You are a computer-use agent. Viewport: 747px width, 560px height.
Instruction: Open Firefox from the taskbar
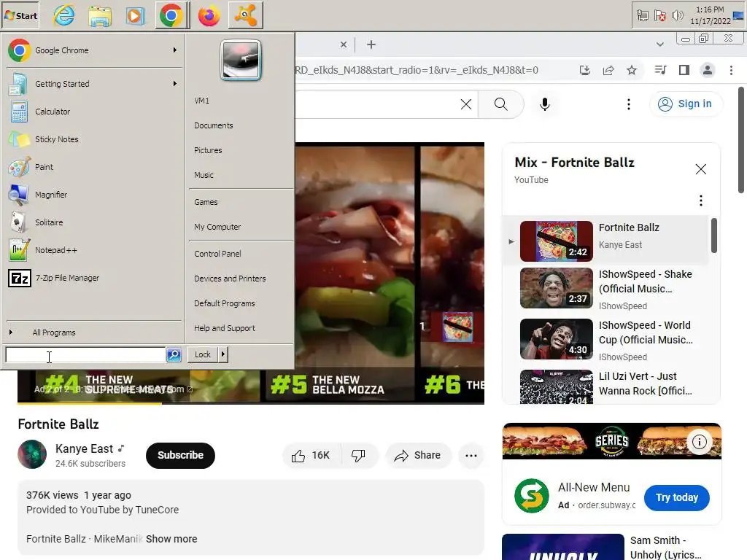[x=209, y=16]
